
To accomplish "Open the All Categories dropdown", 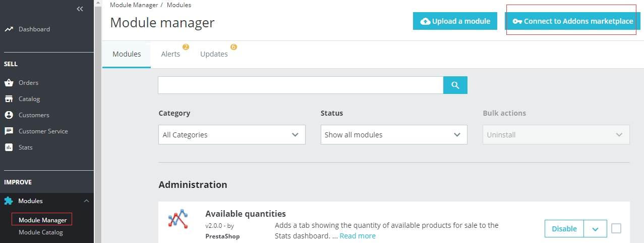I will (x=231, y=135).
